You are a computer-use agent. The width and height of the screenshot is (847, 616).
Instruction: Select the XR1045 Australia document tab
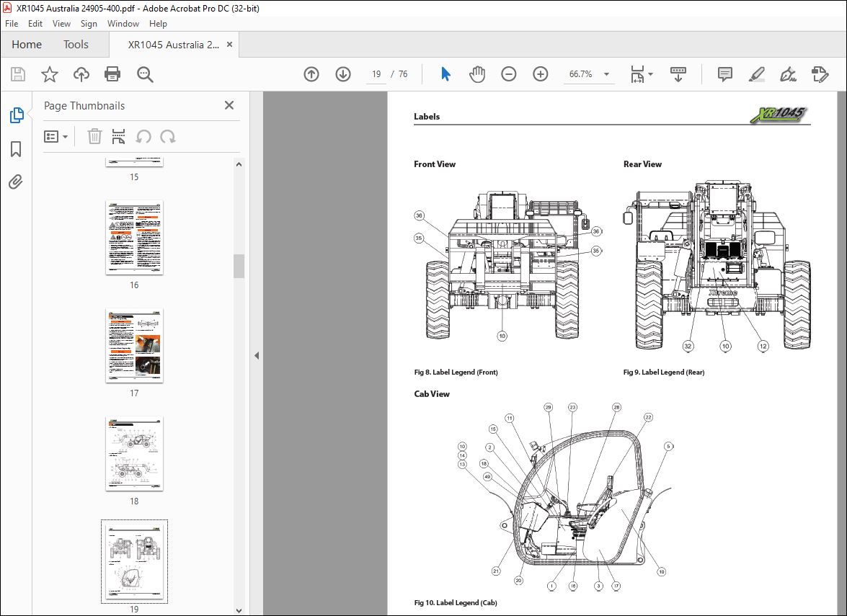pos(174,45)
